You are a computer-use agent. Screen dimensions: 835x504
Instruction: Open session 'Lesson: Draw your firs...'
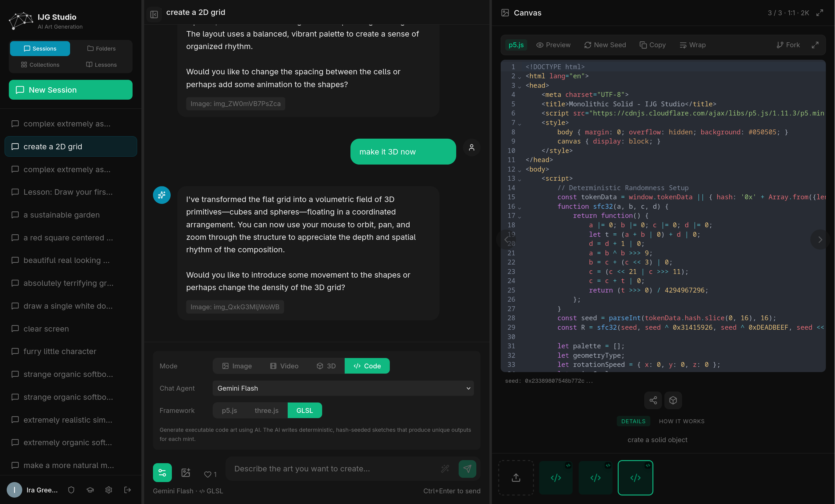(x=70, y=192)
